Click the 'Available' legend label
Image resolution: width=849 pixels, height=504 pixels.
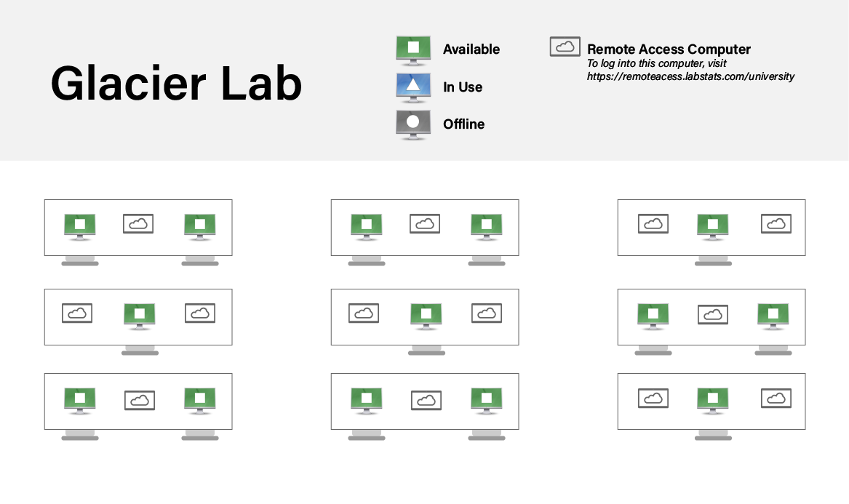point(471,49)
